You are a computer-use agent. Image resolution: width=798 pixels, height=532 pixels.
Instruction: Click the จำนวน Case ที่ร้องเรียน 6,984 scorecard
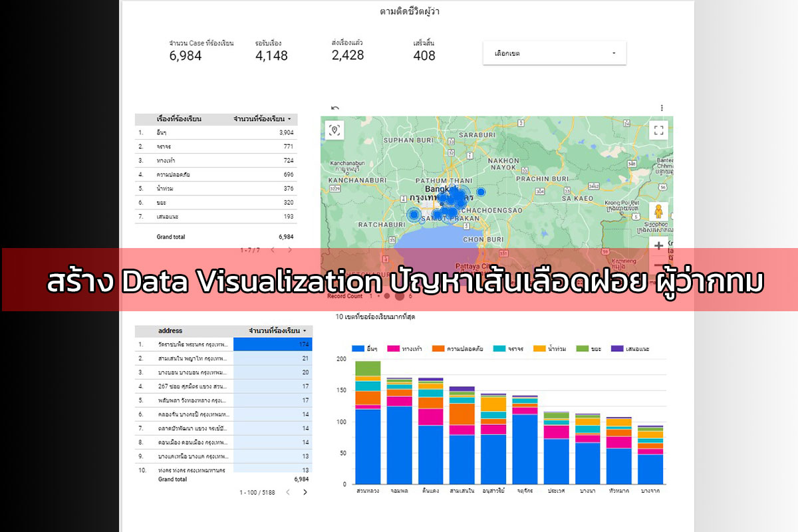click(x=201, y=51)
